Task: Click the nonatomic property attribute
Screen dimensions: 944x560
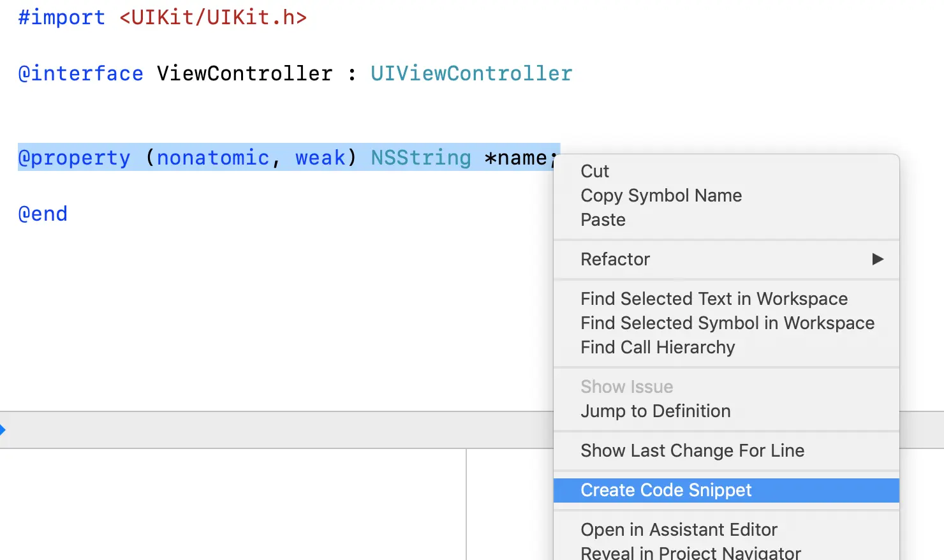Action: click(x=213, y=158)
